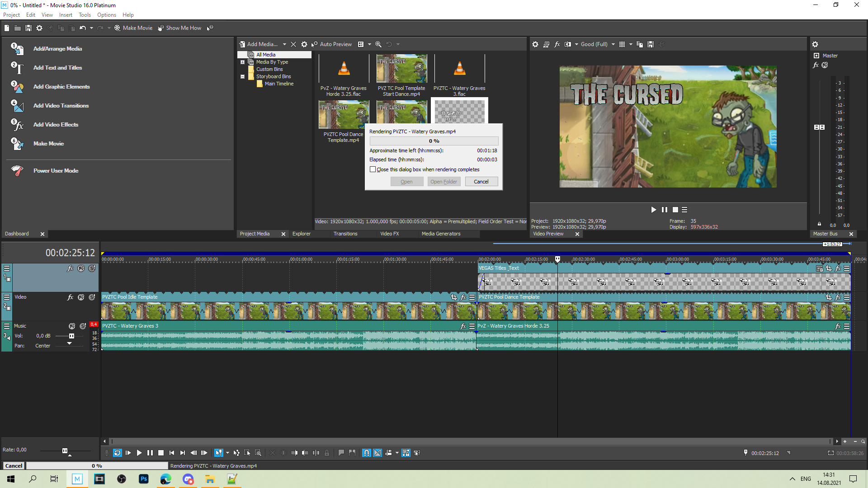Solo the Video track
Viewport: 868px width, 488px height.
[x=92, y=297]
